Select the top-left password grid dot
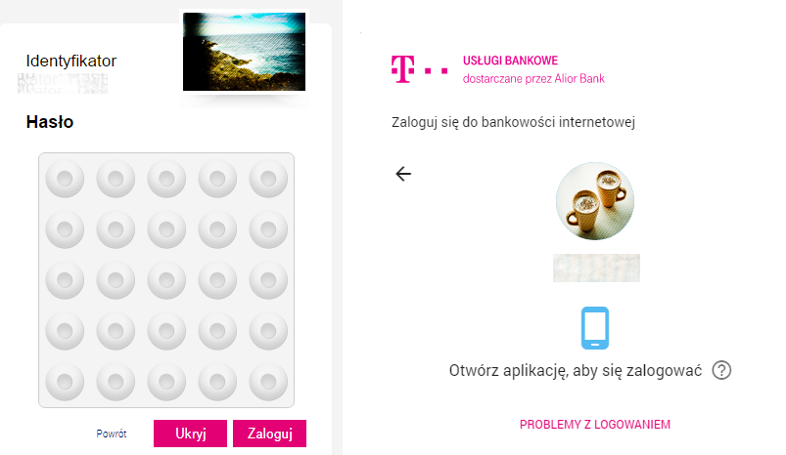786x455 pixels. [x=65, y=178]
